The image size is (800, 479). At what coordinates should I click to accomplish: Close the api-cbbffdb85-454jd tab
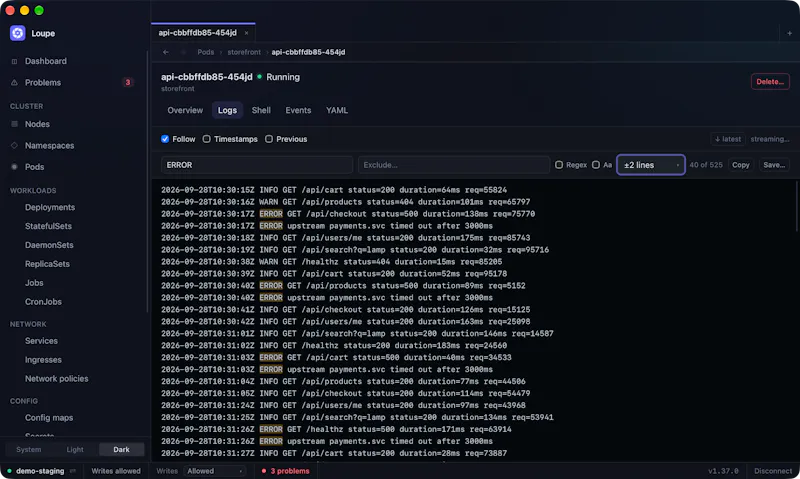pyautogui.click(x=246, y=33)
